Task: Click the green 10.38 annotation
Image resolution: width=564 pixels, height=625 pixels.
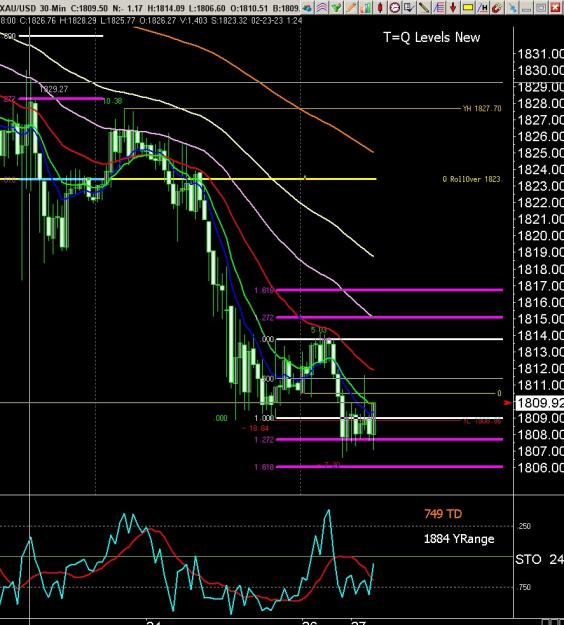Action: coord(112,101)
